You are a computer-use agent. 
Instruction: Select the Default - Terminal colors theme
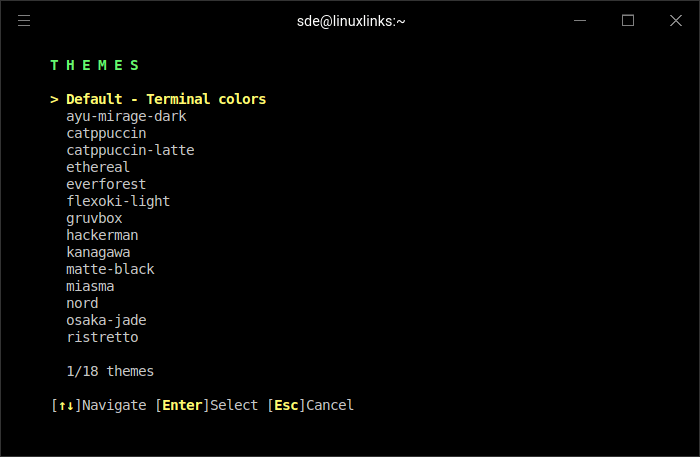click(166, 99)
